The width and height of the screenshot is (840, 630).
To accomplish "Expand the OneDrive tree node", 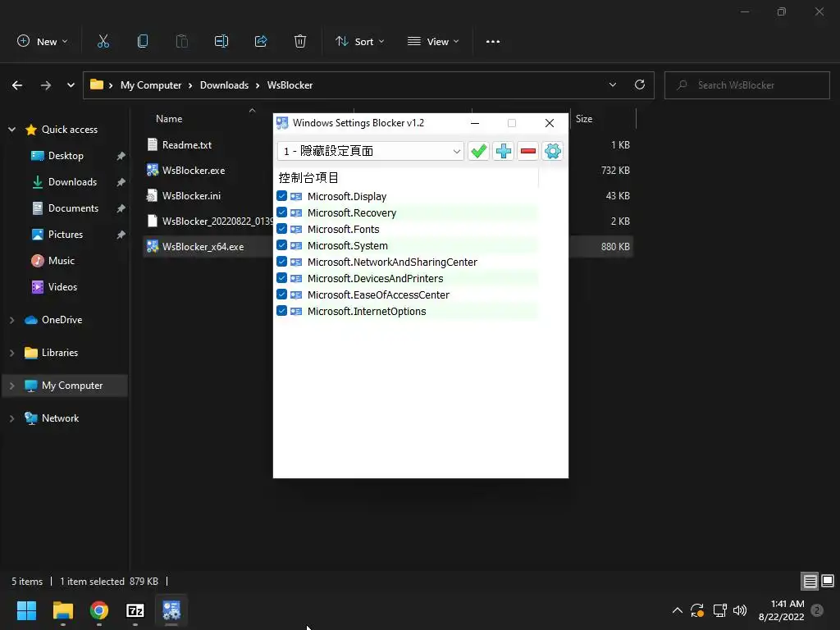I will [11, 320].
